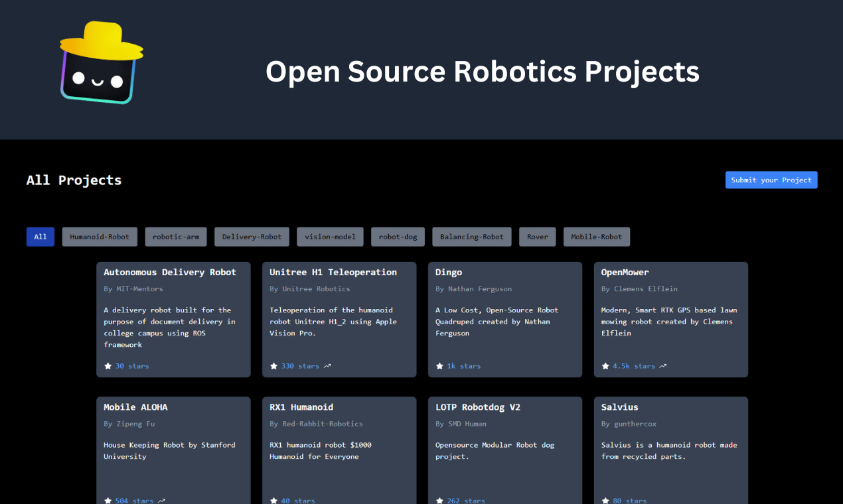Screen dimensions: 843x504
Task: Open the RX1 Humanoid project title
Action: [301, 407]
